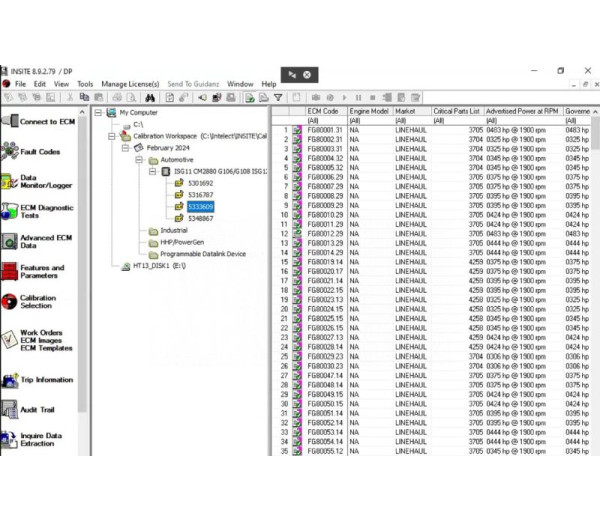Click the ECM Code column header
Viewport: 600px width, 522px height.
pyautogui.click(x=323, y=111)
